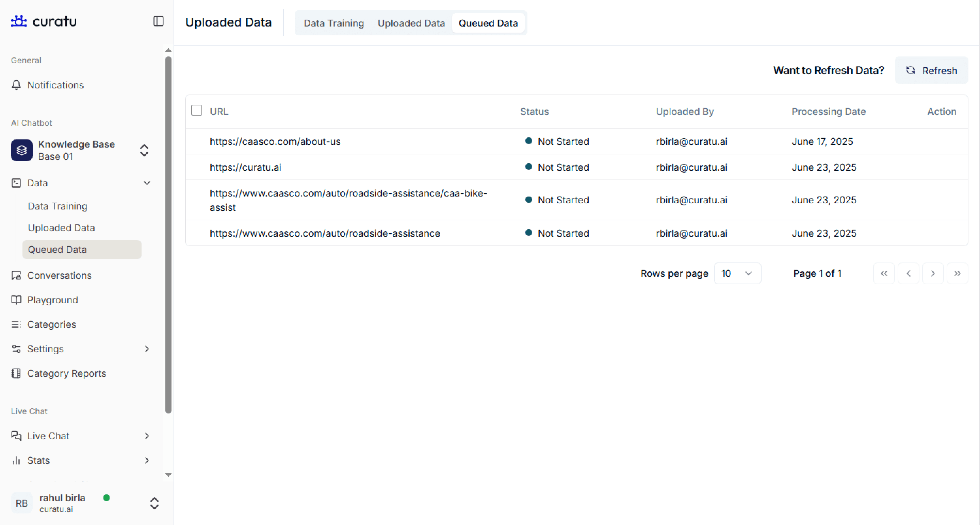Screen dimensions: 980x525
Task: Click the URL column header
Action: pyautogui.click(x=219, y=112)
